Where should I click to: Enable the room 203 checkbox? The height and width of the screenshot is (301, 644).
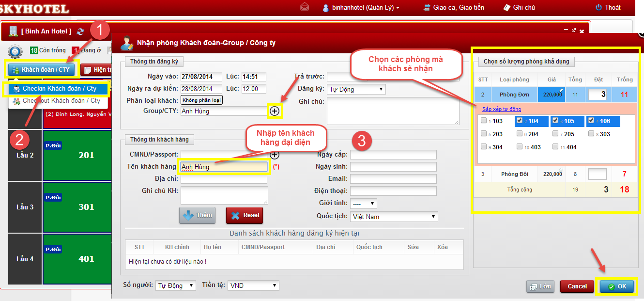pos(484,134)
